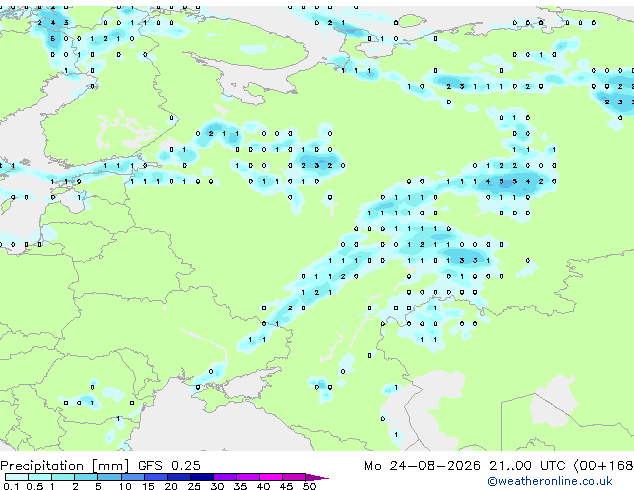
Task: Click the 25–30 mm navy legend swatch
Action: [x=202, y=477]
